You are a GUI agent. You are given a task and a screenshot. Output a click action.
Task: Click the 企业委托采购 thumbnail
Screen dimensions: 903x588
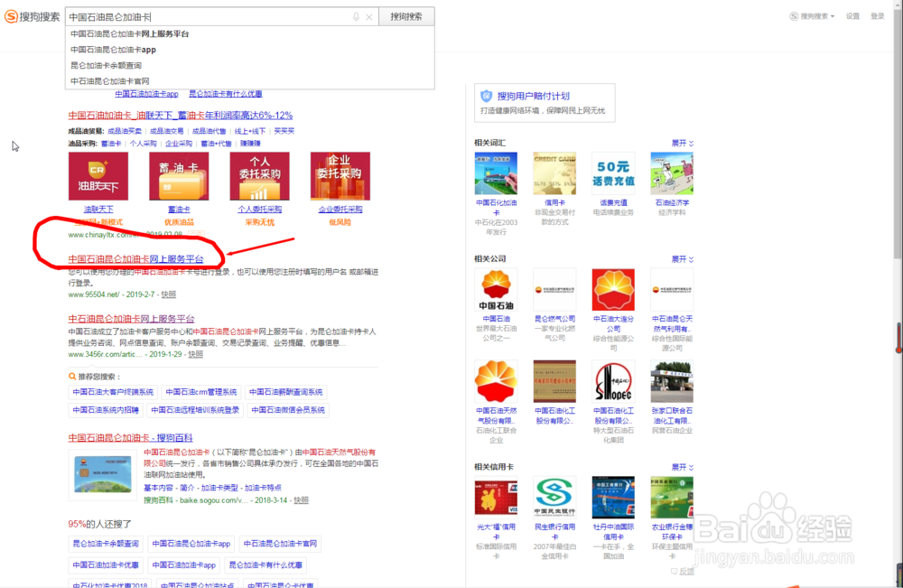pos(340,176)
